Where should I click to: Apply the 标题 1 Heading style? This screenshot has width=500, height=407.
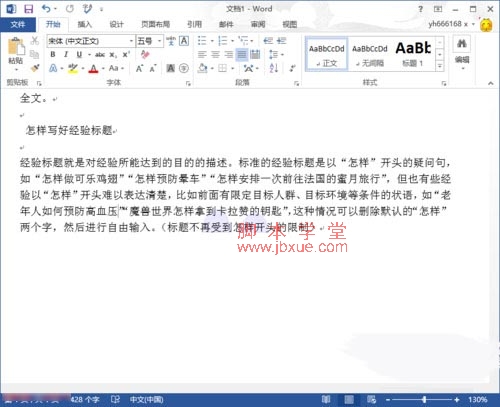(413, 54)
